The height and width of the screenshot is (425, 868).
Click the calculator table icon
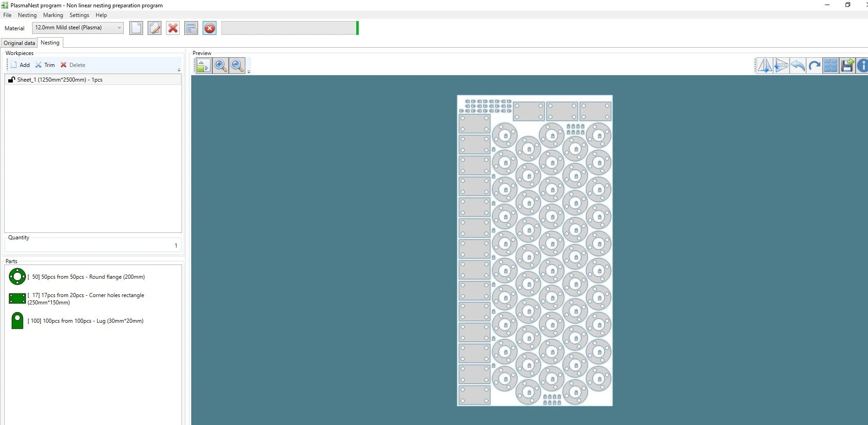pyautogui.click(x=191, y=28)
